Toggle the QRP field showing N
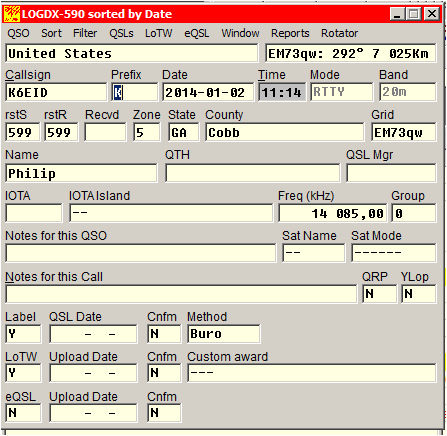447x436 pixels. 380,294
